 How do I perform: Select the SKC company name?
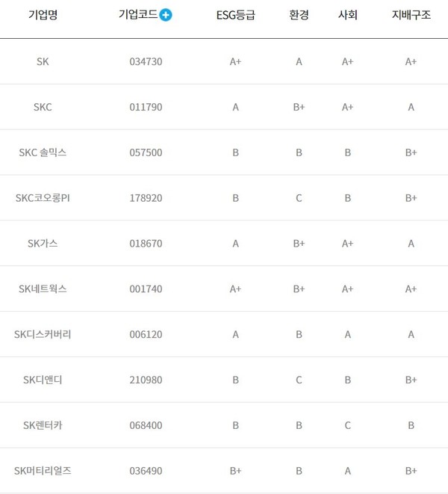point(43,107)
